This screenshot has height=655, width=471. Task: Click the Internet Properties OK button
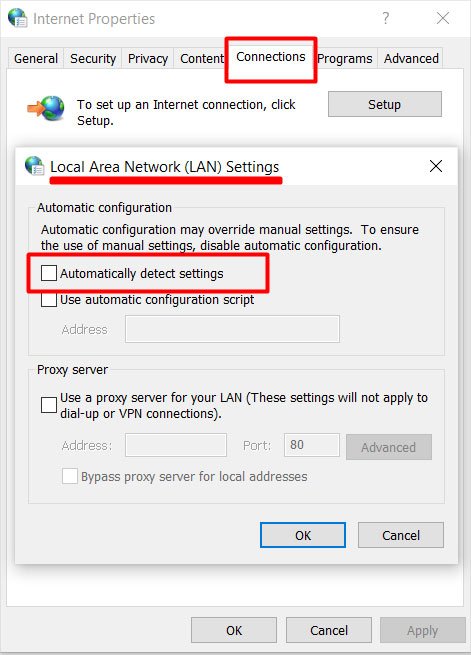pyautogui.click(x=234, y=630)
